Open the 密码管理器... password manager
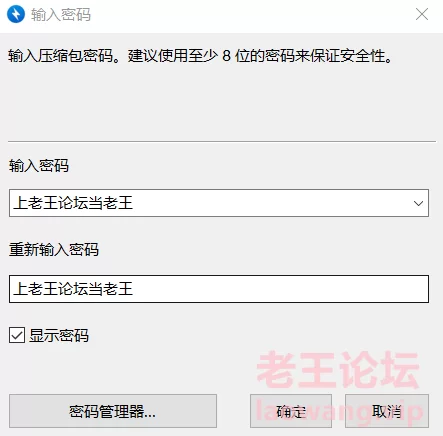Screen dimensions: 443x436 113,411
